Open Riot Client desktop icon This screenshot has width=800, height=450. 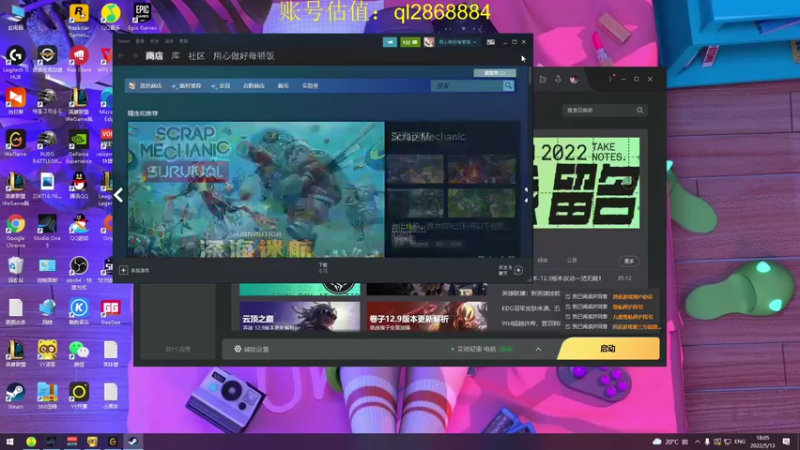pyautogui.click(x=79, y=60)
